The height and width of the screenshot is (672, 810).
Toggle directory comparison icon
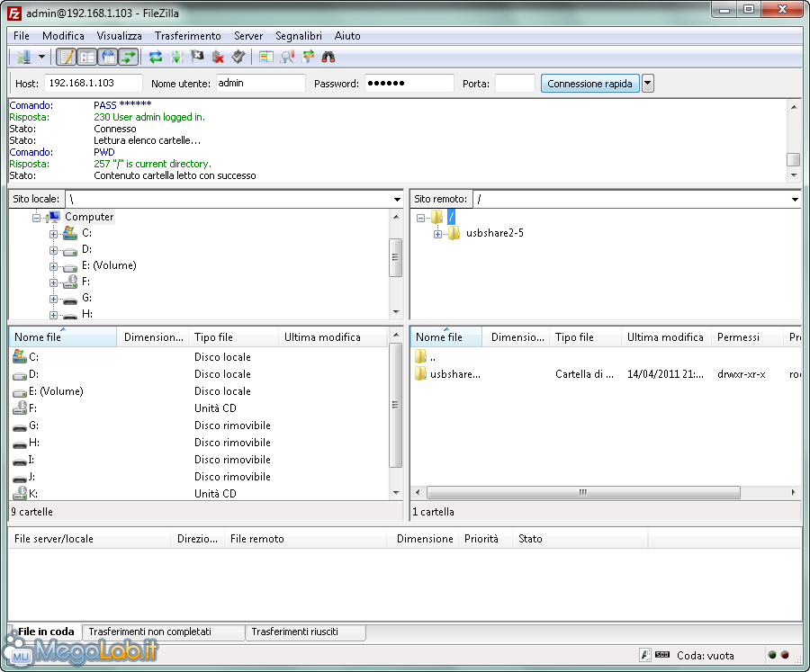287,57
